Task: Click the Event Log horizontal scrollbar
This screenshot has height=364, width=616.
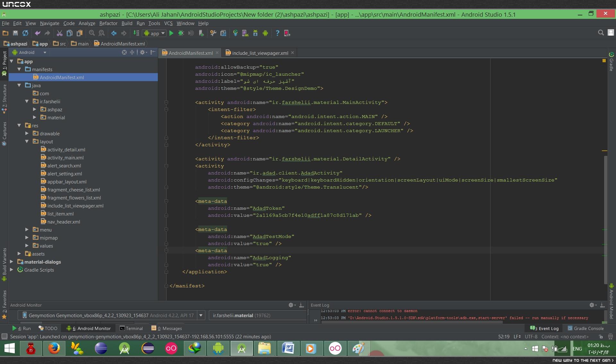Action: point(412,322)
